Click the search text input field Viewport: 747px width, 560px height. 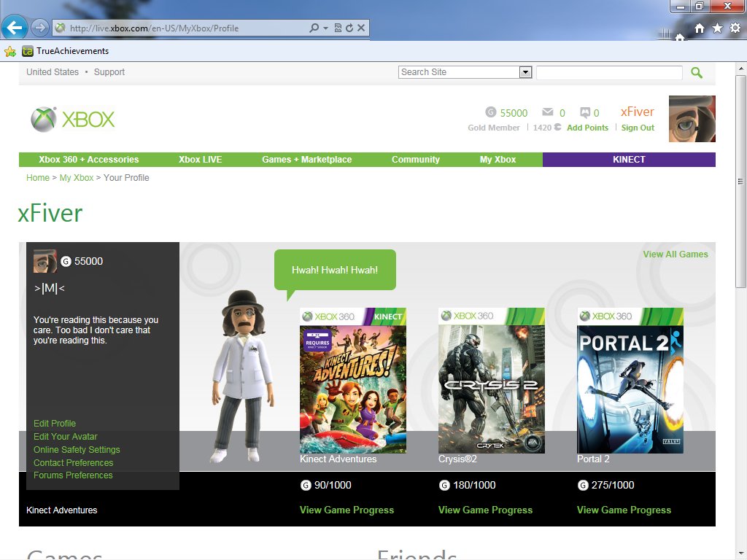point(609,72)
